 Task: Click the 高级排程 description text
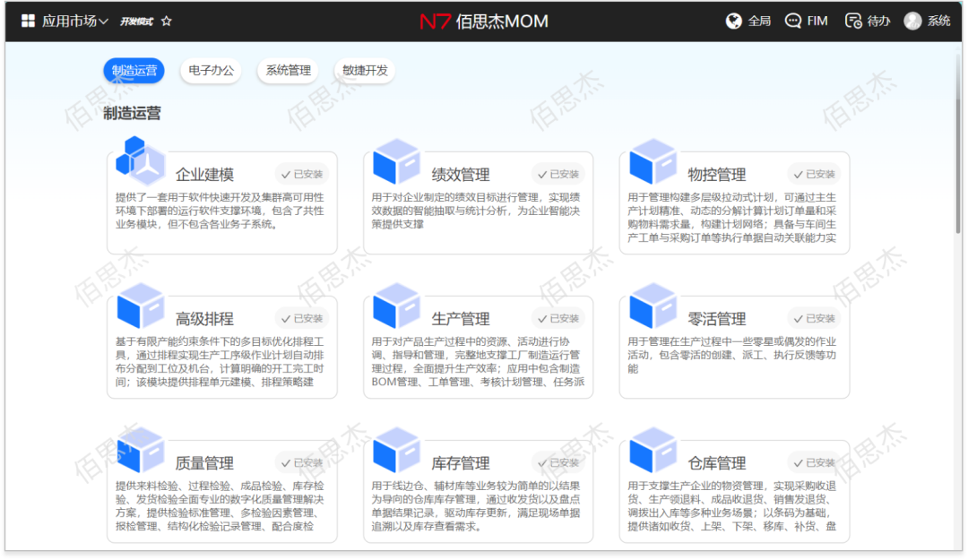220,362
